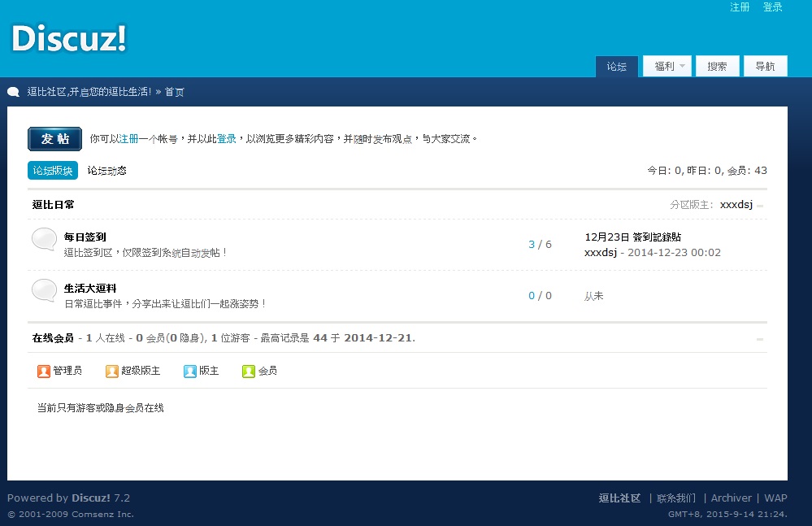Click the 版主 blue user icon
This screenshot has height=526, width=812.
tap(190, 372)
